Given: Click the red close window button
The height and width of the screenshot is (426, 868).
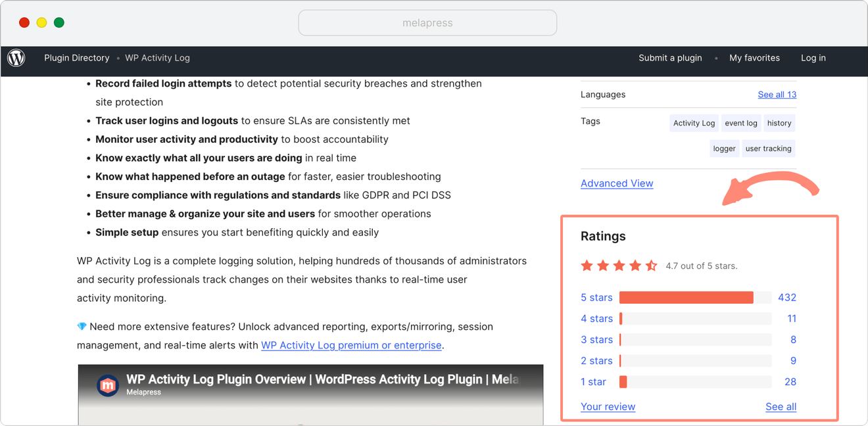Looking at the screenshot, I should [24, 22].
